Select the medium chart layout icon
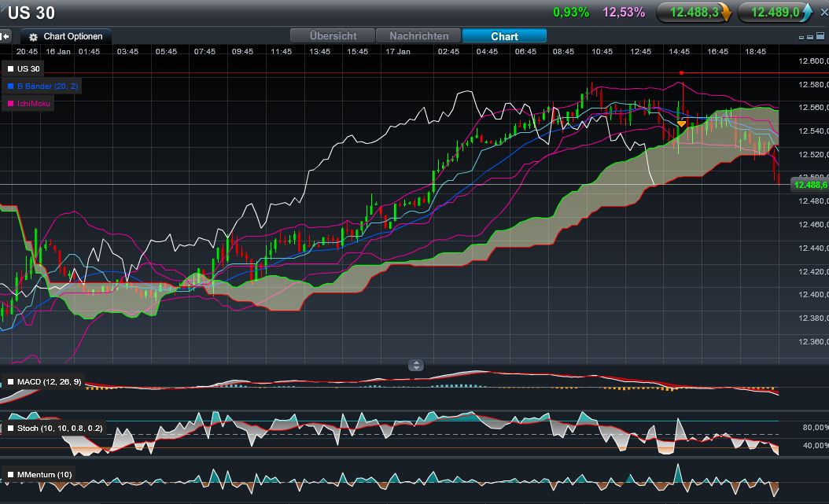This screenshot has height=504, width=829. pos(809,37)
